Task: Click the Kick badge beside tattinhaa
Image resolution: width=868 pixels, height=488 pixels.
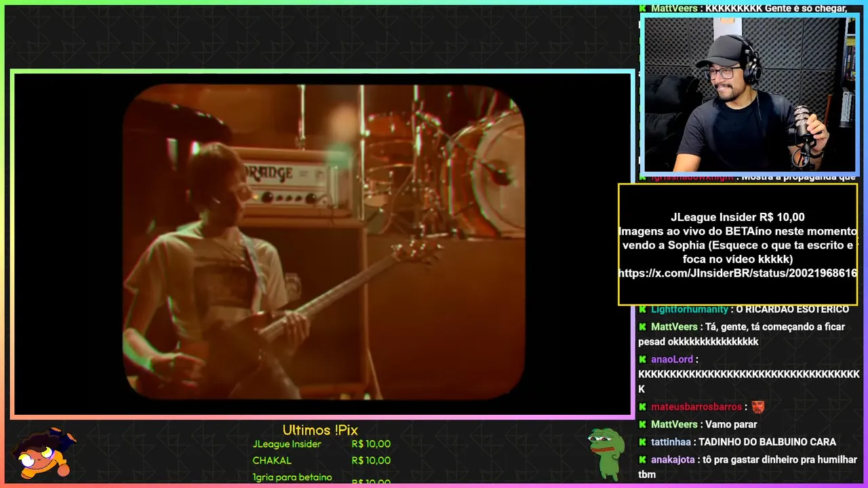Action: point(642,442)
